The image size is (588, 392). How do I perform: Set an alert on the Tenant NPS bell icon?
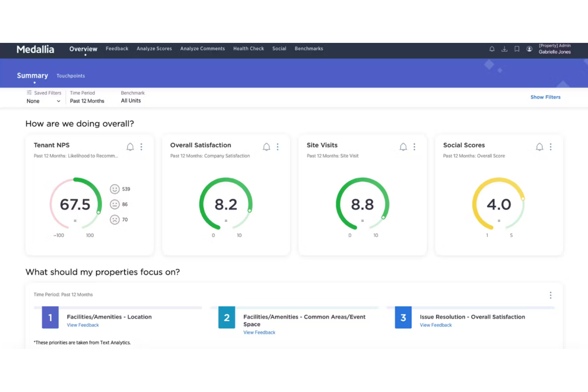(x=130, y=147)
